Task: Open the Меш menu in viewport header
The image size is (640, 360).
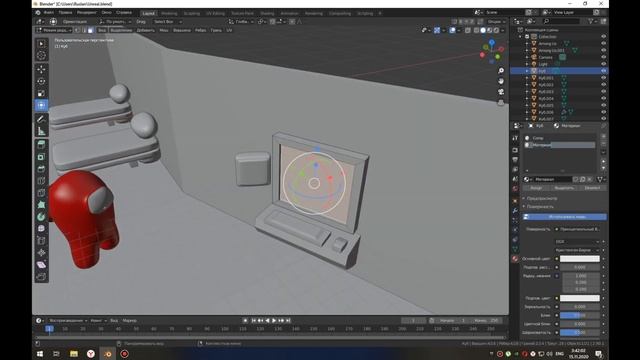Action: pos(164,30)
